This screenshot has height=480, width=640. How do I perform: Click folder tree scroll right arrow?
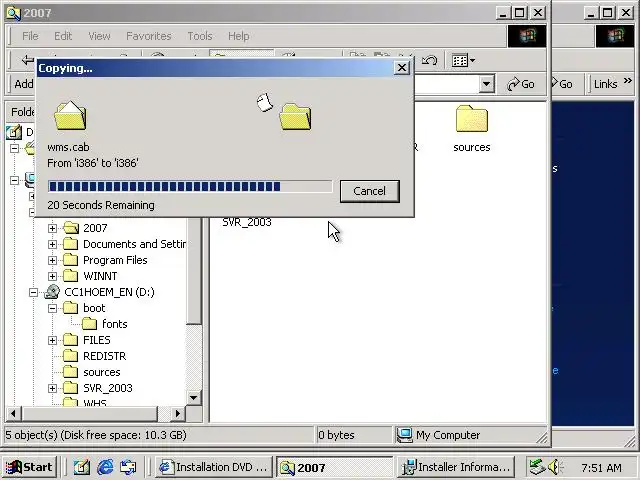click(x=178, y=413)
